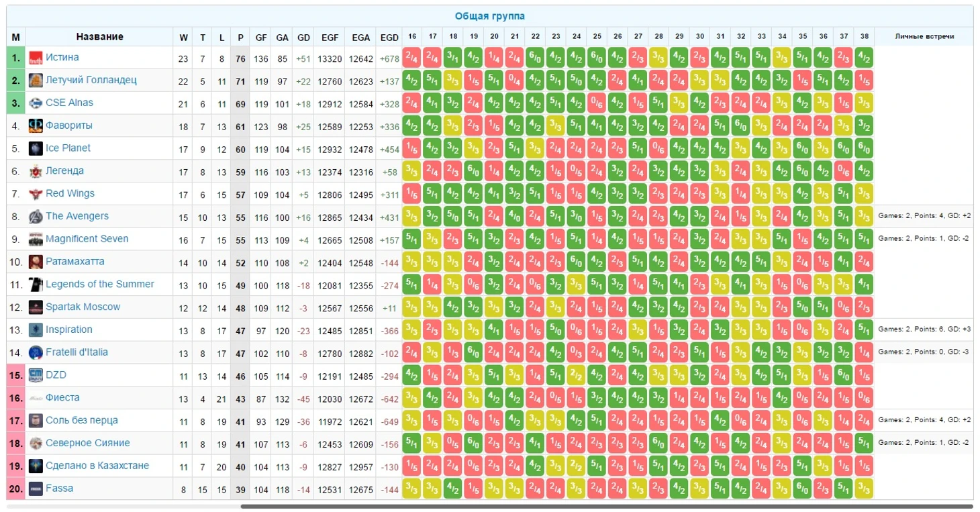Click the CSE Alnas team logo
This screenshot has height=512, width=980.
click(36, 103)
